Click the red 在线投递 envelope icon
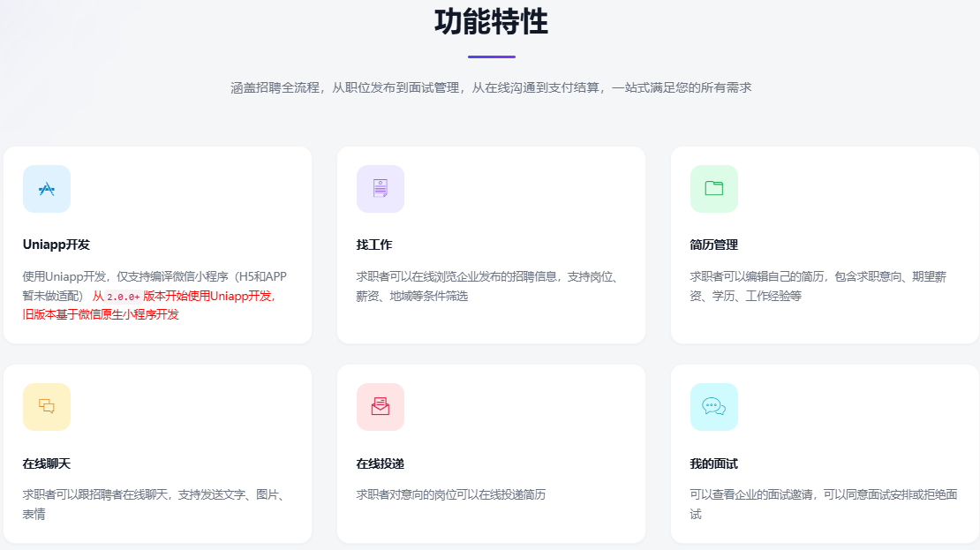The width and height of the screenshot is (980, 550). pos(381,406)
